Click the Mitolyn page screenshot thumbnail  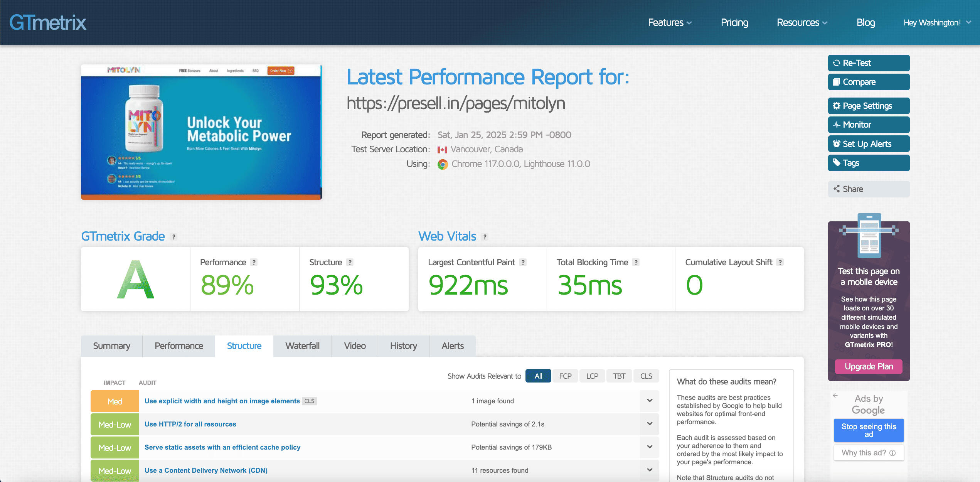[x=201, y=132]
